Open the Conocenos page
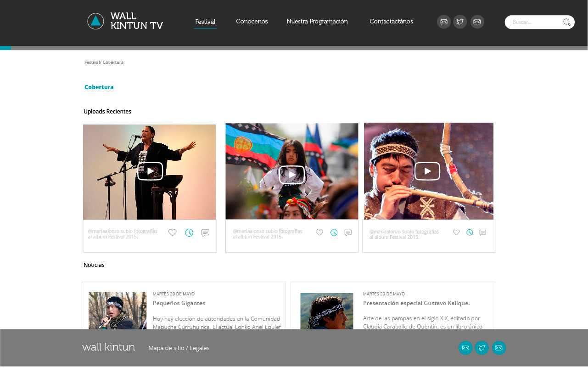Viewport: 588px width, 368px height. (x=252, y=22)
